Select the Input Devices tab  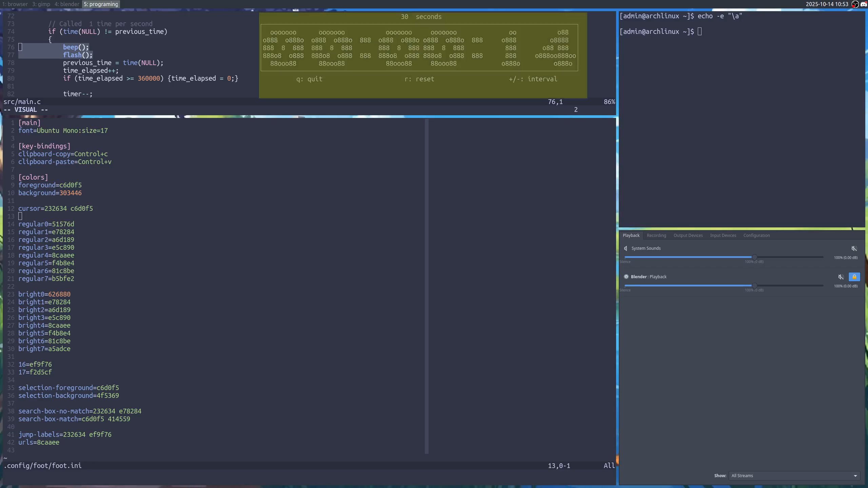point(723,236)
